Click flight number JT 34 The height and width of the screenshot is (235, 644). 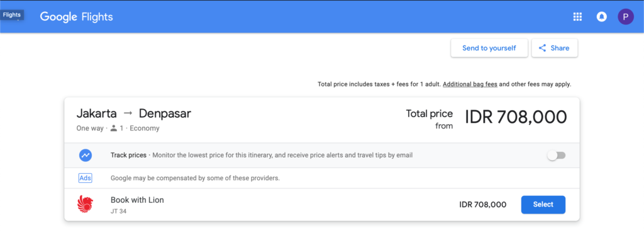point(118,212)
